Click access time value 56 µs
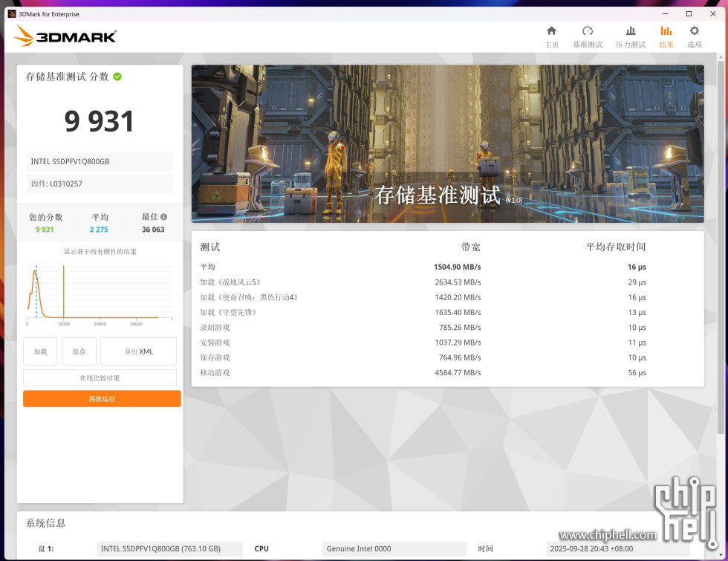 coord(637,372)
